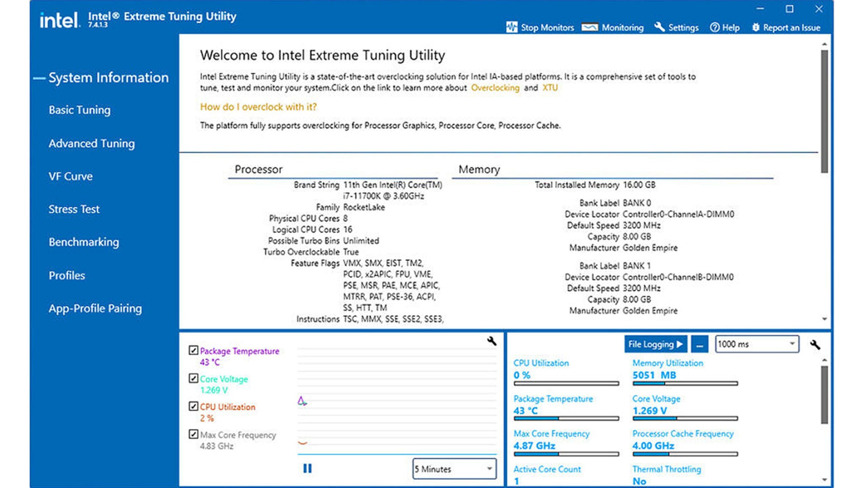The height and width of the screenshot is (488, 868).
Task: Start File Logging
Action: pyautogui.click(x=655, y=344)
